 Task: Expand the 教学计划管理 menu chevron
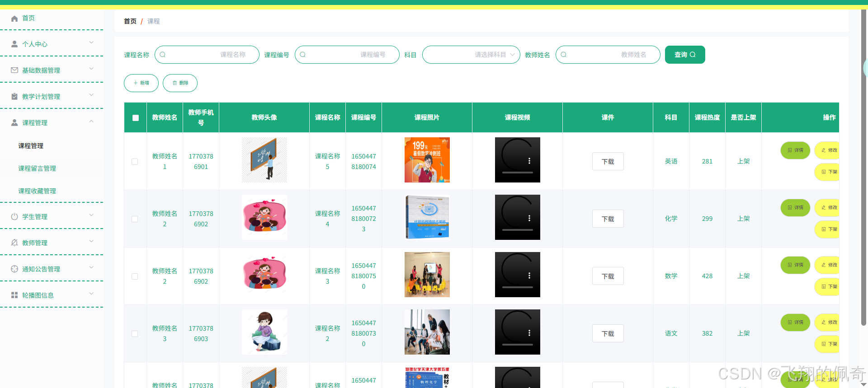coord(91,95)
